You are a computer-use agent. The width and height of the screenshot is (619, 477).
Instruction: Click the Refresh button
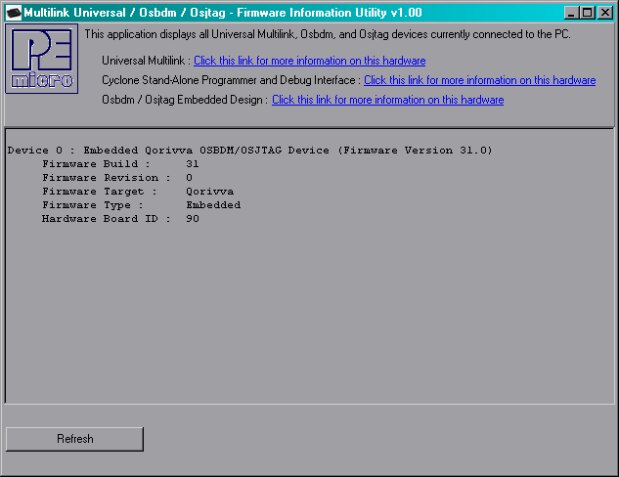click(75, 439)
